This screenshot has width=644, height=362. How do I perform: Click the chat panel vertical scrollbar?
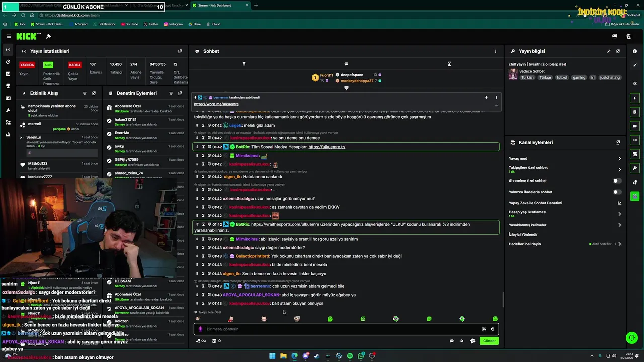tap(503, 300)
